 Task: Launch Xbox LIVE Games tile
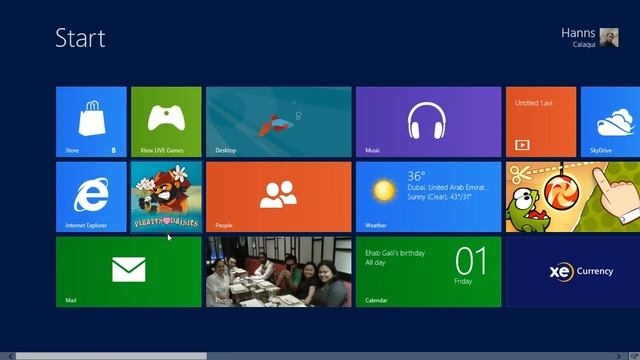(166, 122)
